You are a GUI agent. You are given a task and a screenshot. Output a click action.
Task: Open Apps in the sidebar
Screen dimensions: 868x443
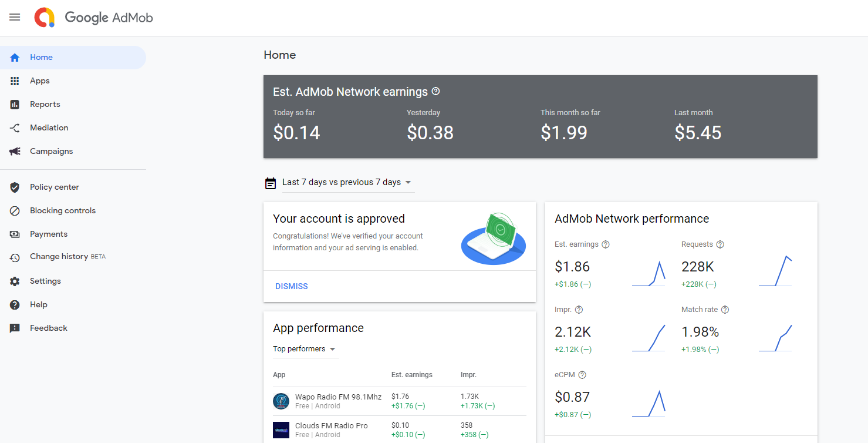(x=40, y=81)
